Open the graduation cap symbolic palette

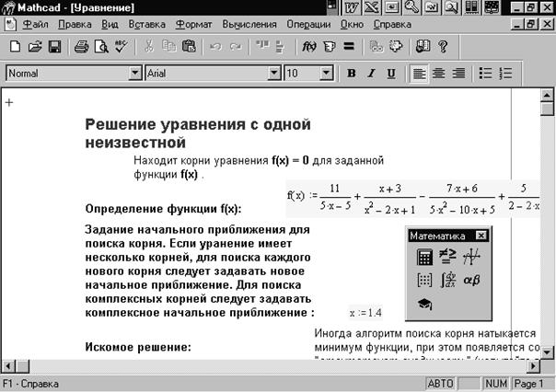click(424, 304)
